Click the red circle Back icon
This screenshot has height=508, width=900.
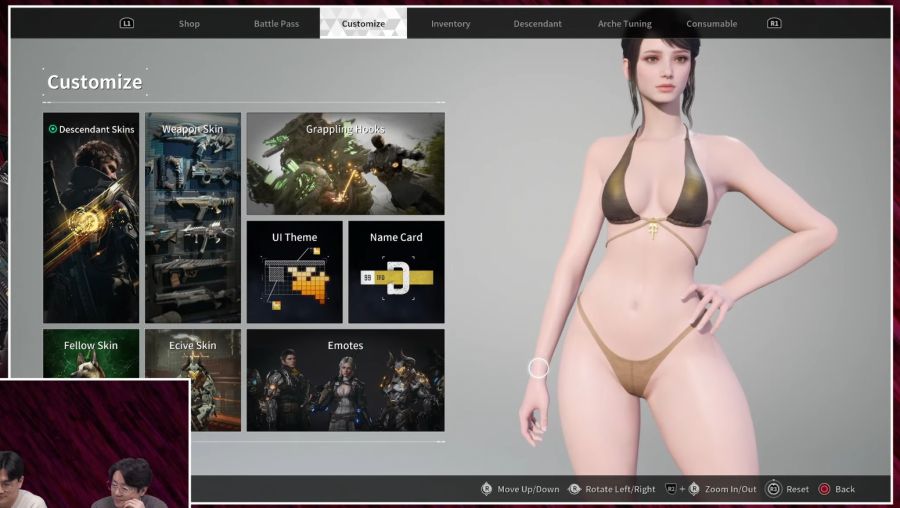coord(824,489)
